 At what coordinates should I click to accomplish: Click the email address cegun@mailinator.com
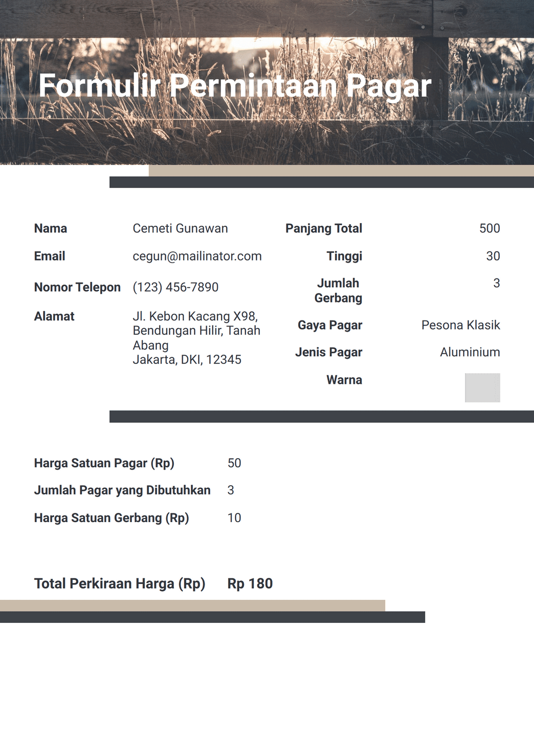[196, 256]
